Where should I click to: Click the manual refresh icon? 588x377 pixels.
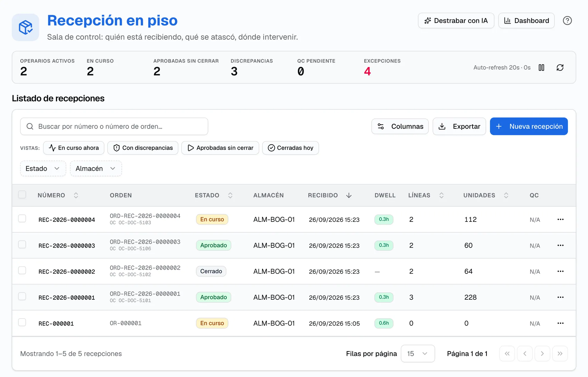(x=560, y=68)
